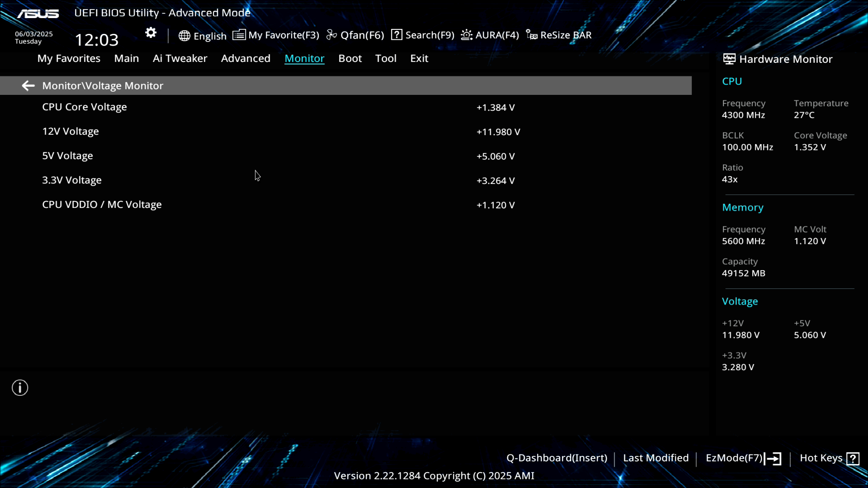
Task: Click the globe language icon
Action: click(x=184, y=36)
